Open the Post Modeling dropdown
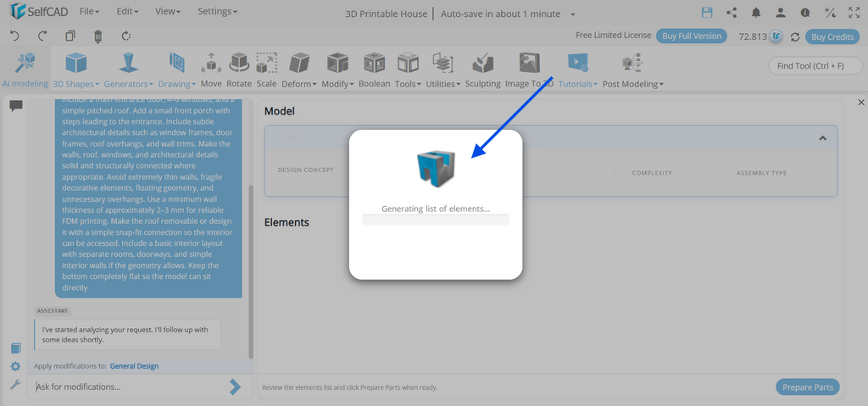The width and height of the screenshot is (868, 406). 632,70
